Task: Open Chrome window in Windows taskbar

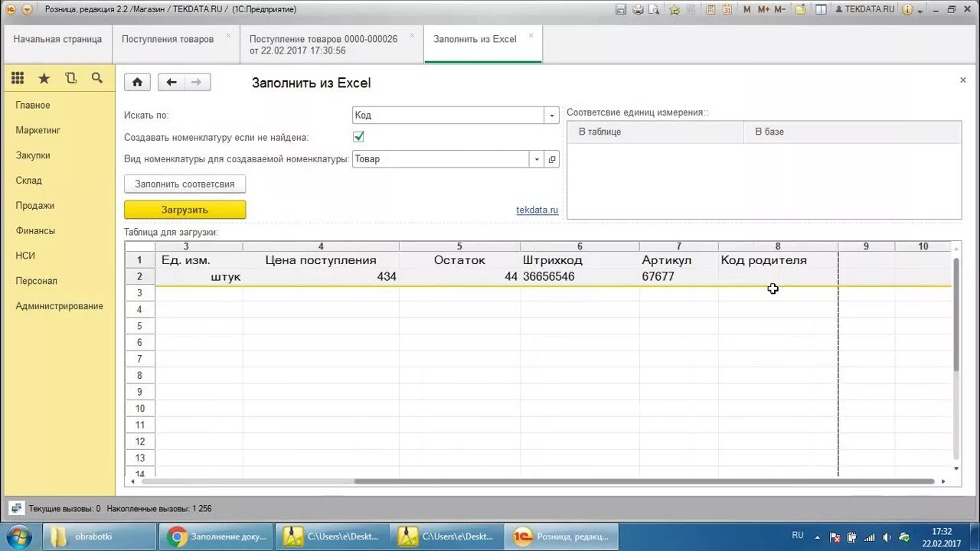Action: [217, 536]
